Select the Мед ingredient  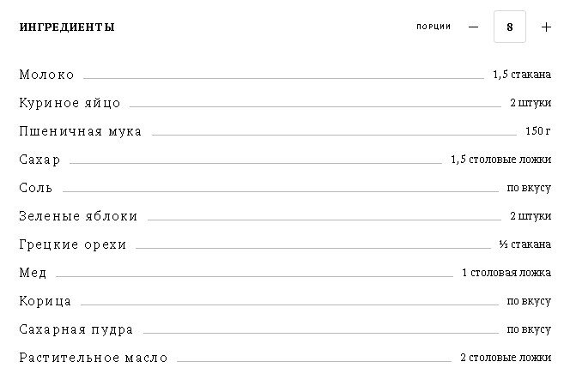pos(33,273)
